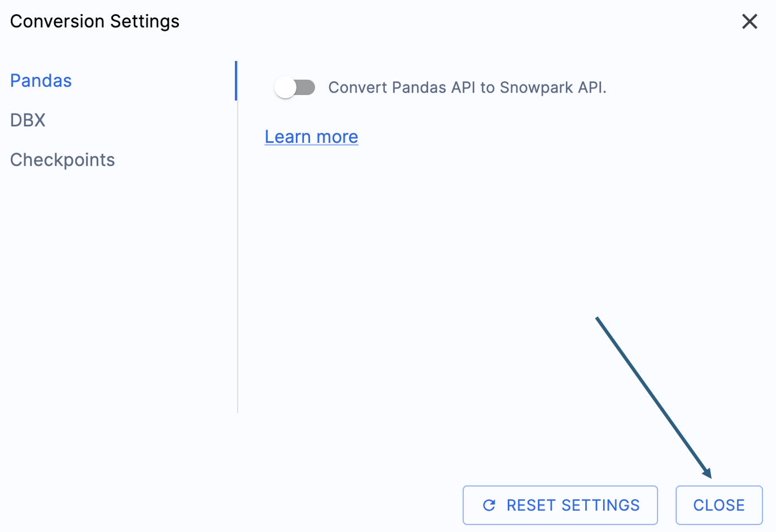Click the DBX entry in the sidebar

(x=27, y=120)
